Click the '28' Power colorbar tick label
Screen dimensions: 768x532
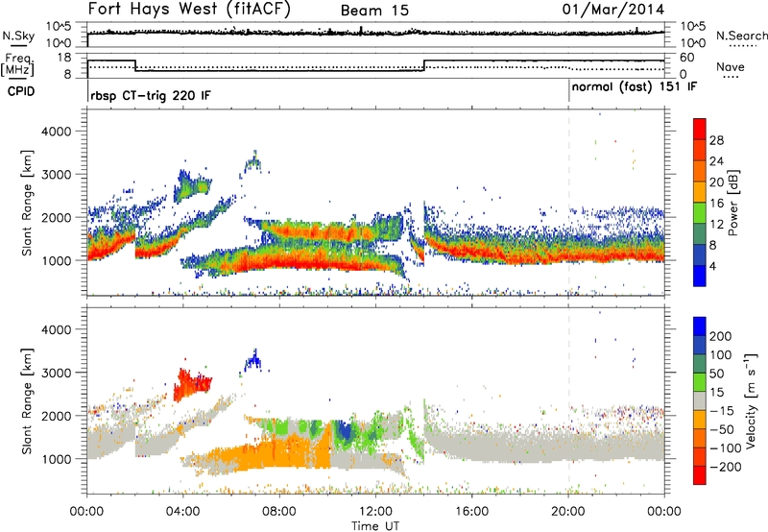click(716, 140)
